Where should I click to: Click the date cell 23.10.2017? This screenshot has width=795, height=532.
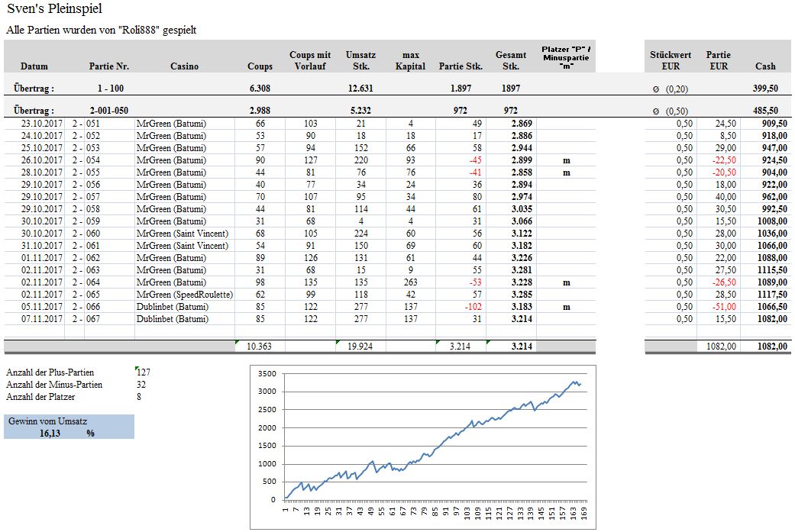click(x=42, y=124)
